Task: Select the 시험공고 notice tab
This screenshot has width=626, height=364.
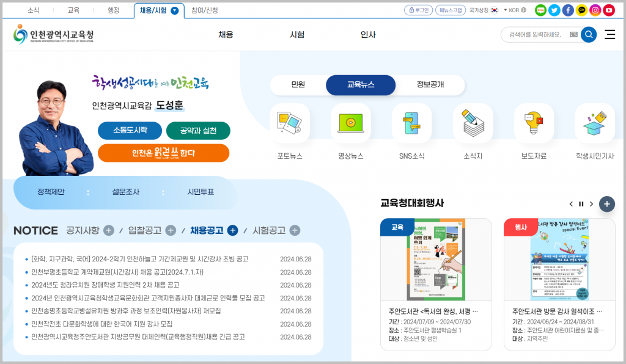Action: pos(269,230)
